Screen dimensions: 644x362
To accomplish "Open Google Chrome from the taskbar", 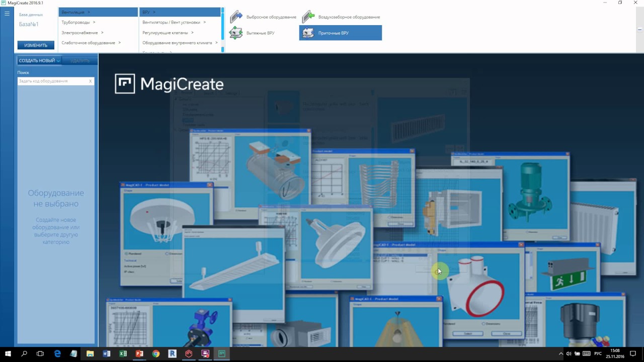I will (156, 354).
